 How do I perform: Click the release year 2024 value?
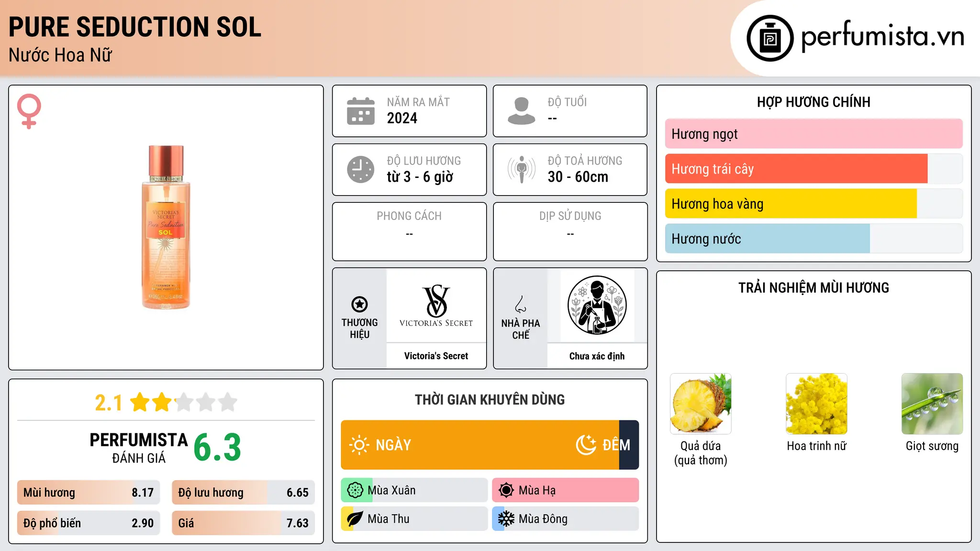point(402,118)
